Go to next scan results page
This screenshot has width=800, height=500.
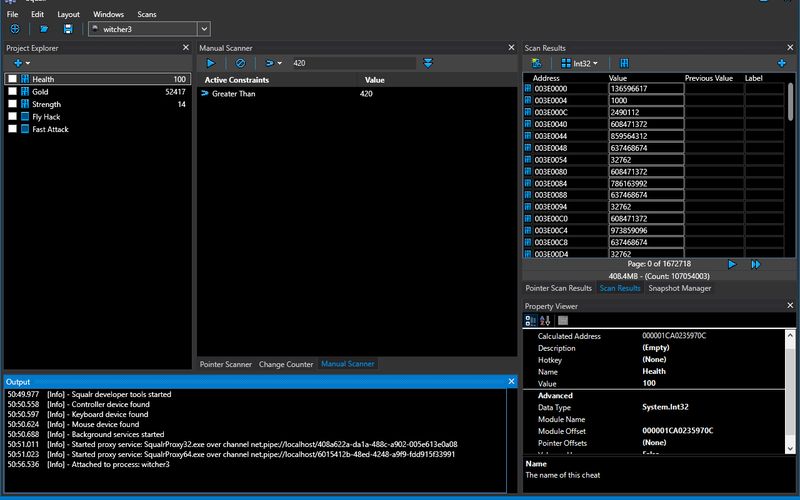pyautogui.click(x=732, y=264)
